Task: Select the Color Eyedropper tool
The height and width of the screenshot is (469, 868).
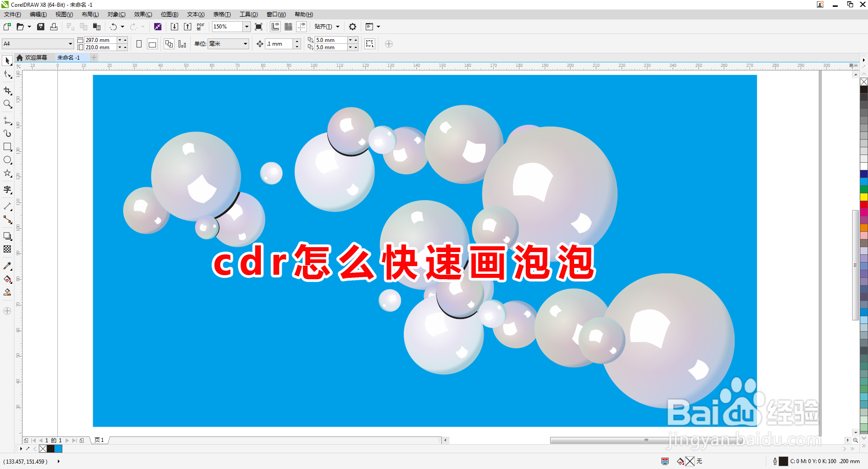Action: [7, 266]
